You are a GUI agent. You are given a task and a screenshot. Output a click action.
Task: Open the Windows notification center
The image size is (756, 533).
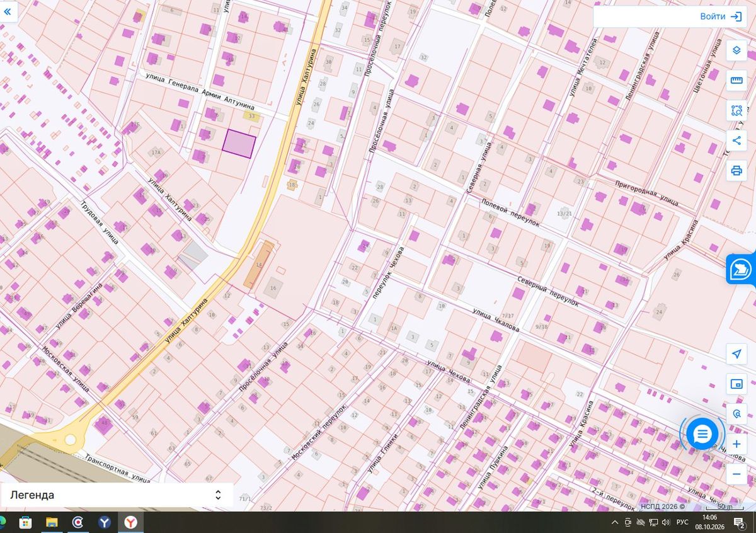(x=740, y=522)
